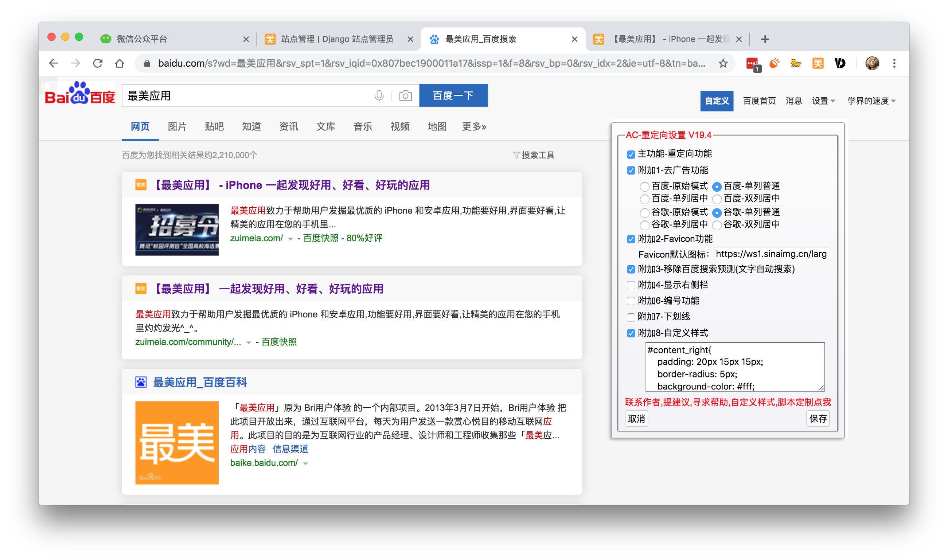Expand the 学界的速度 account dropdown
This screenshot has width=948, height=560.
(x=871, y=101)
